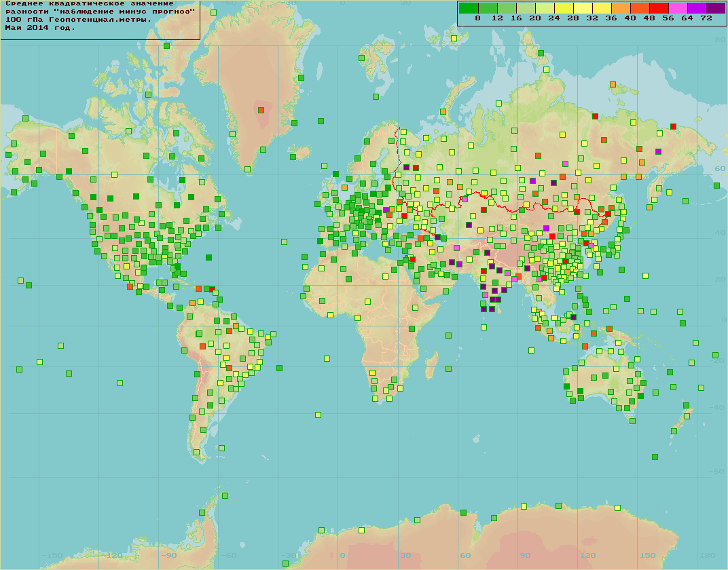Viewport: 728px width, 570px height.
Task: Click longitude label 120 at the bottom edge
Action: (x=588, y=555)
